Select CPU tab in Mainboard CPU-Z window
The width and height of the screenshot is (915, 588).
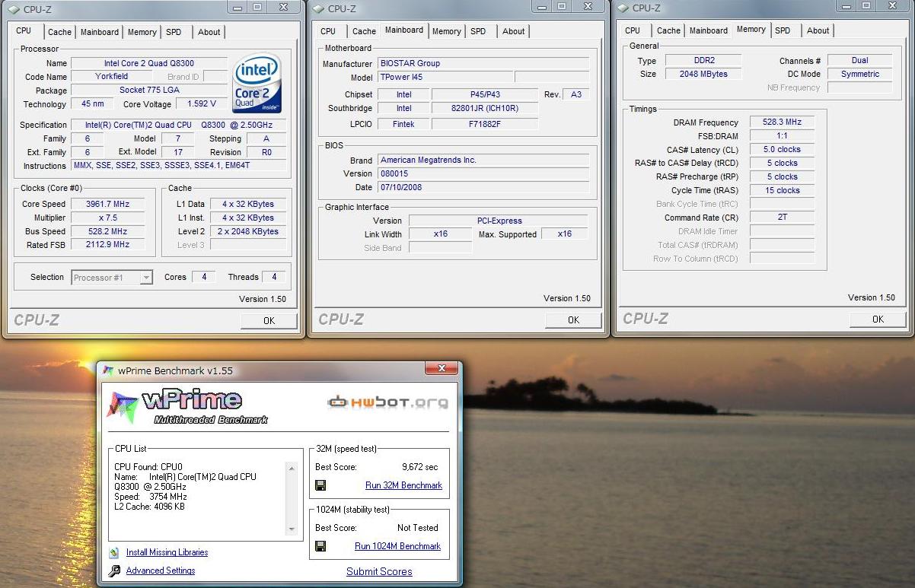pyautogui.click(x=328, y=31)
